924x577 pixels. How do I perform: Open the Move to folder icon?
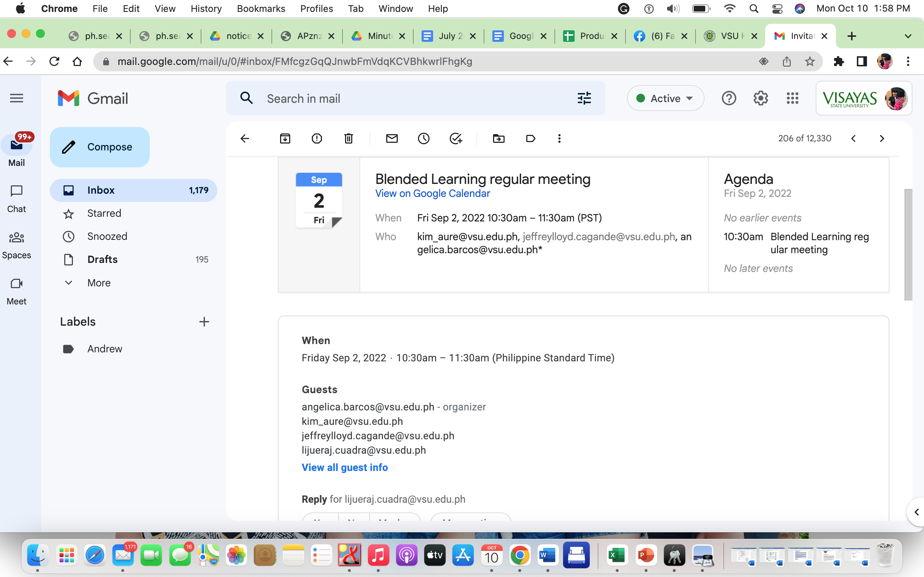(x=499, y=138)
